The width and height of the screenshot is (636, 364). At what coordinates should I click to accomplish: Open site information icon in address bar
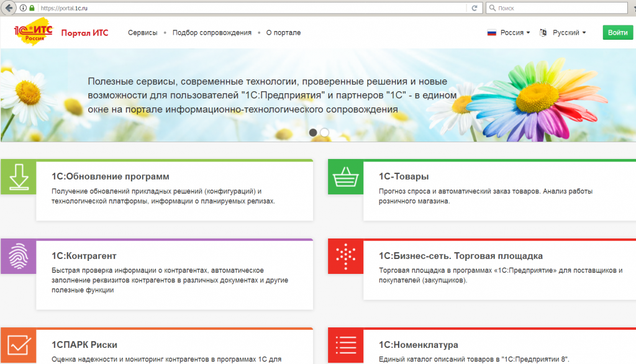tap(23, 8)
